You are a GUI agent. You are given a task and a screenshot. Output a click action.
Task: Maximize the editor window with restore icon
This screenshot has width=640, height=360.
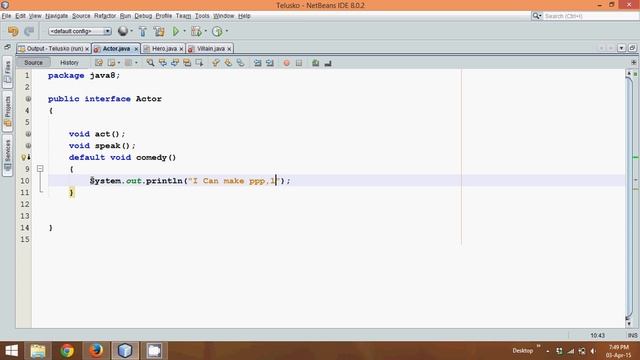[x=632, y=48]
